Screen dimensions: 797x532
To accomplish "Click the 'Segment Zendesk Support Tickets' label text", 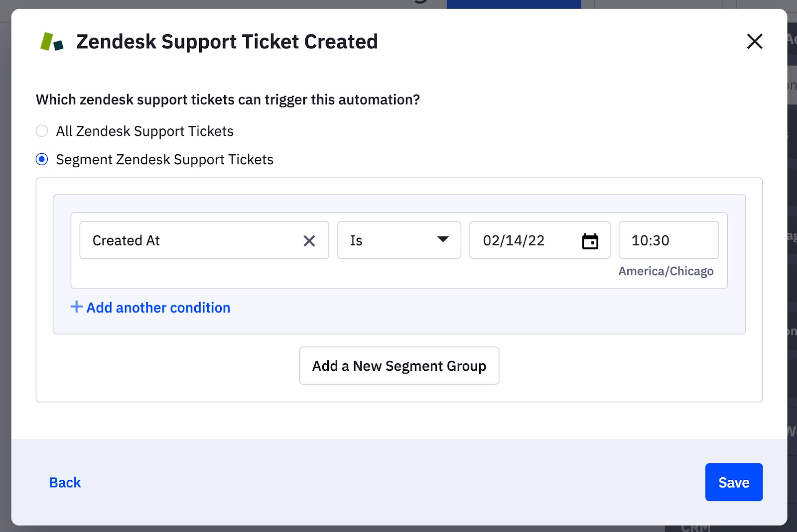I will 164,160.
